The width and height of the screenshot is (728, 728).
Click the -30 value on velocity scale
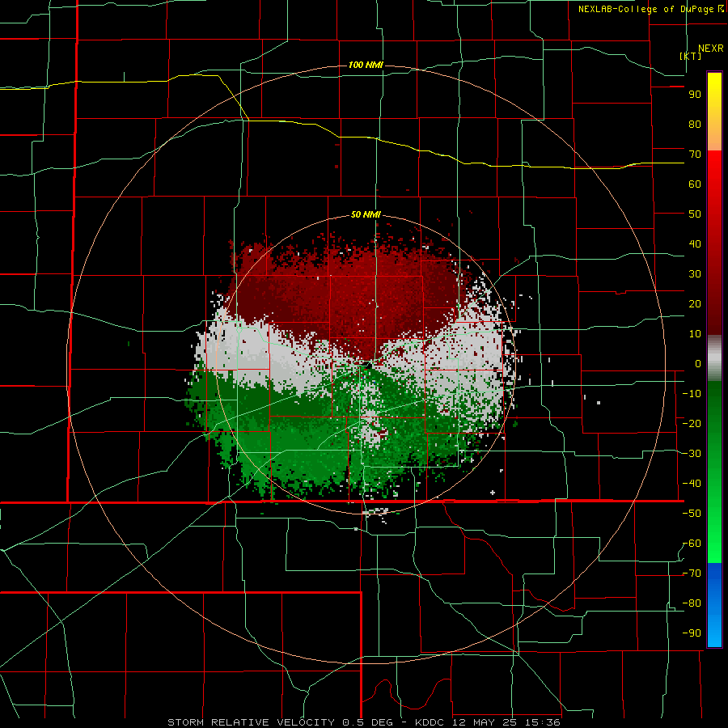[692, 454]
